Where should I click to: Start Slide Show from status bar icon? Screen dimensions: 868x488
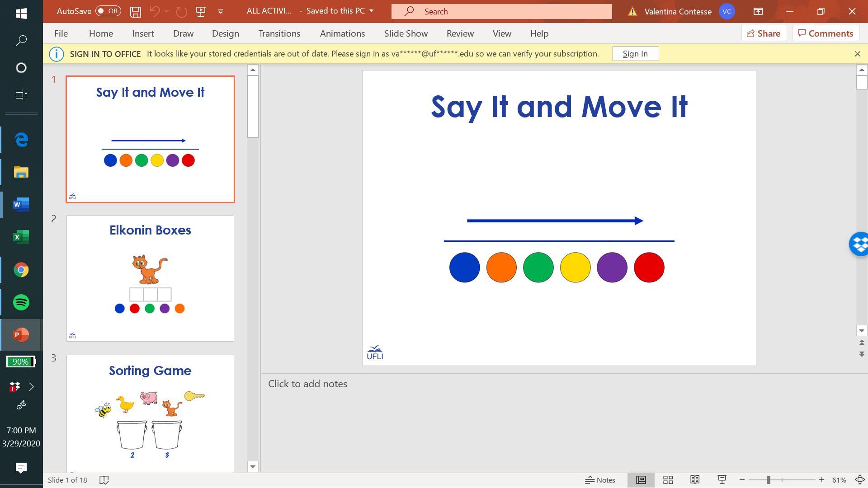click(x=722, y=480)
